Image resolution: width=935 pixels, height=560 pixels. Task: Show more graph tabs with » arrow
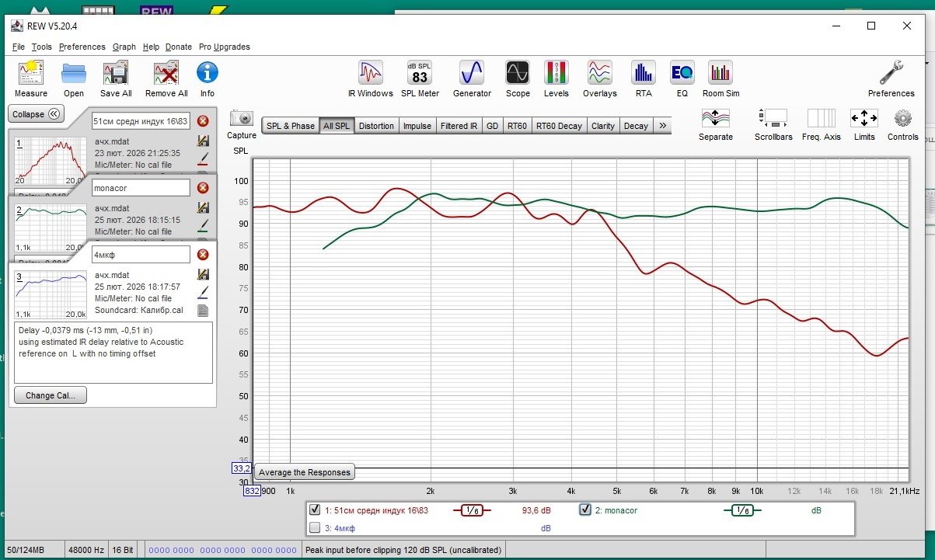[x=662, y=126]
